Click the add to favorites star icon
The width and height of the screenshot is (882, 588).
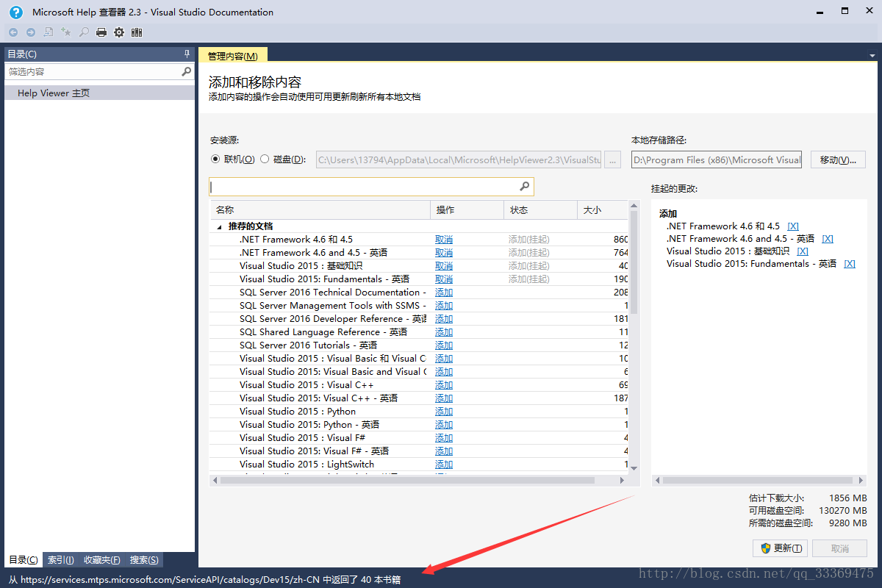66,32
